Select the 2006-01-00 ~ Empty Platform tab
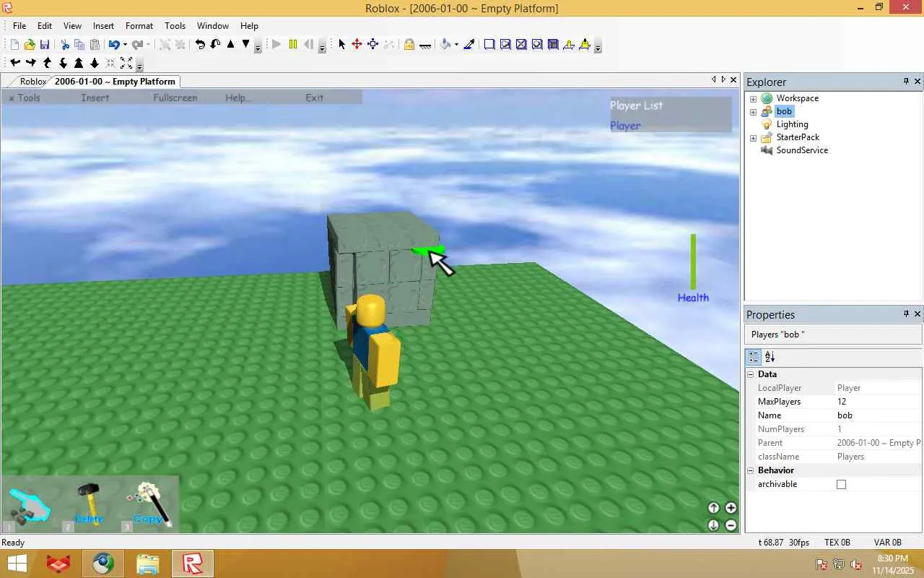Image resolution: width=924 pixels, height=578 pixels. 115,82
